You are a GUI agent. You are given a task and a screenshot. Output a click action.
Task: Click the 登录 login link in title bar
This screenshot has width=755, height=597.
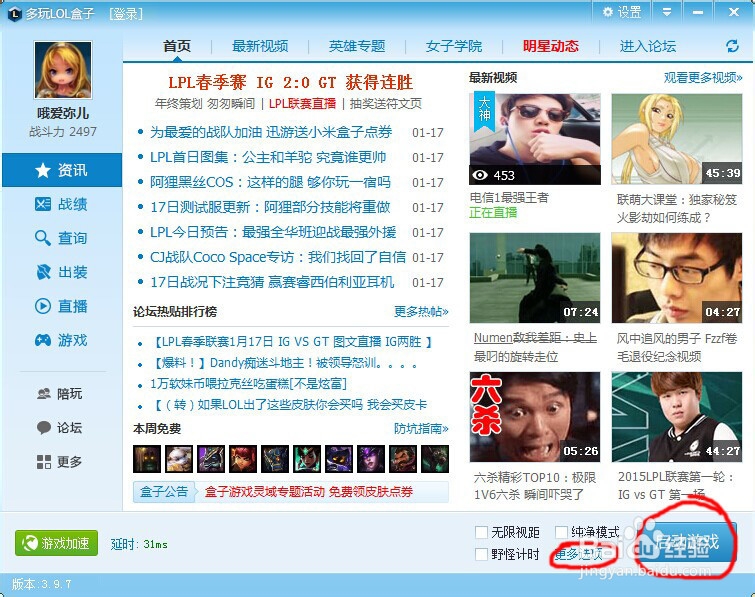126,14
